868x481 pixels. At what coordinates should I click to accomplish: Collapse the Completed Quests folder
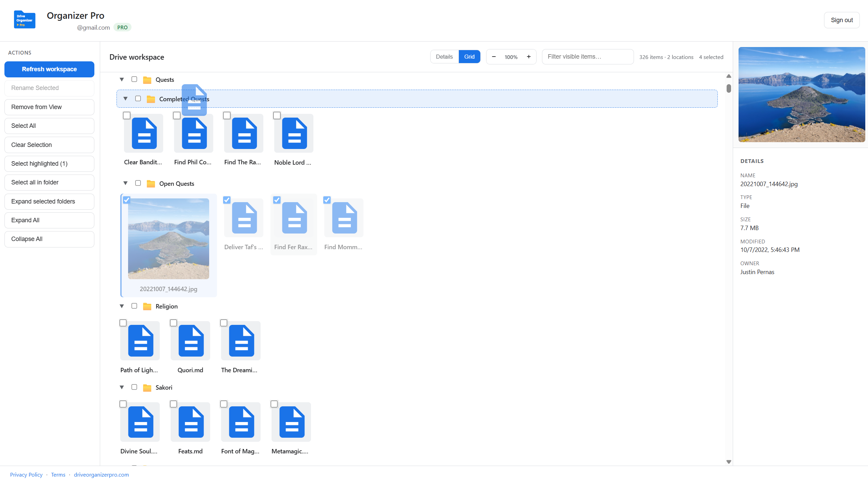tap(125, 99)
